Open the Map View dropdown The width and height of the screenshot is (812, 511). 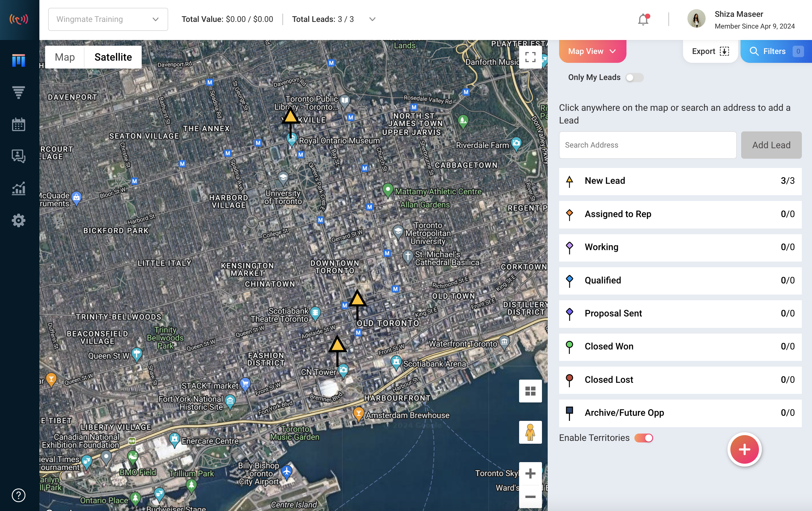pyautogui.click(x=592, y=51)
